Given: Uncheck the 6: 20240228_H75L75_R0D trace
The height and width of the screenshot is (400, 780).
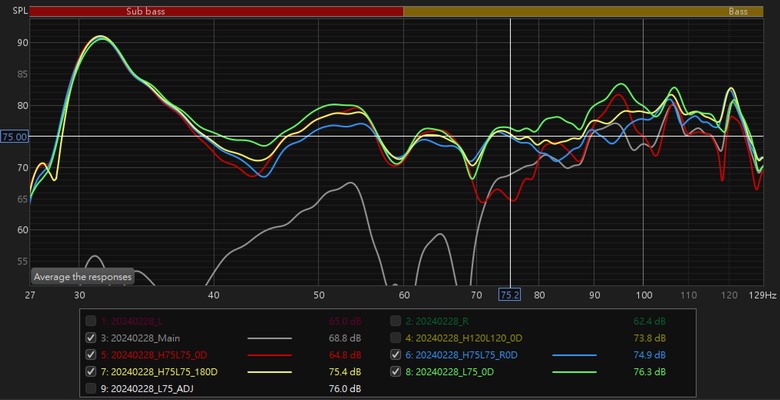Looking at the screenshot, I should 395,355.
